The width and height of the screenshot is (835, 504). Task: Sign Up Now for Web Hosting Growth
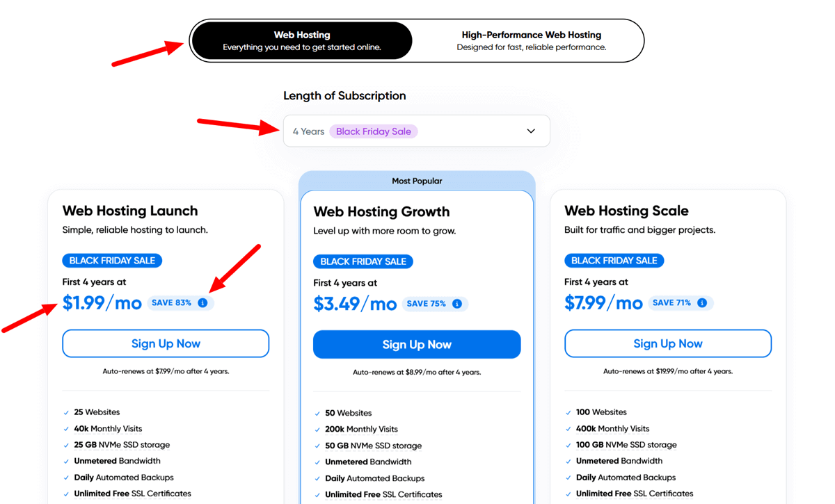pyautogui.click(x=417, y=344)
